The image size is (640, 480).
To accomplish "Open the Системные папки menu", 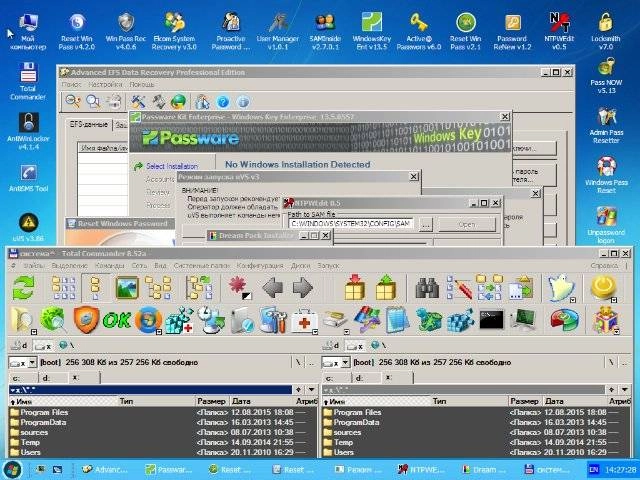I will (x=202, y=266).
